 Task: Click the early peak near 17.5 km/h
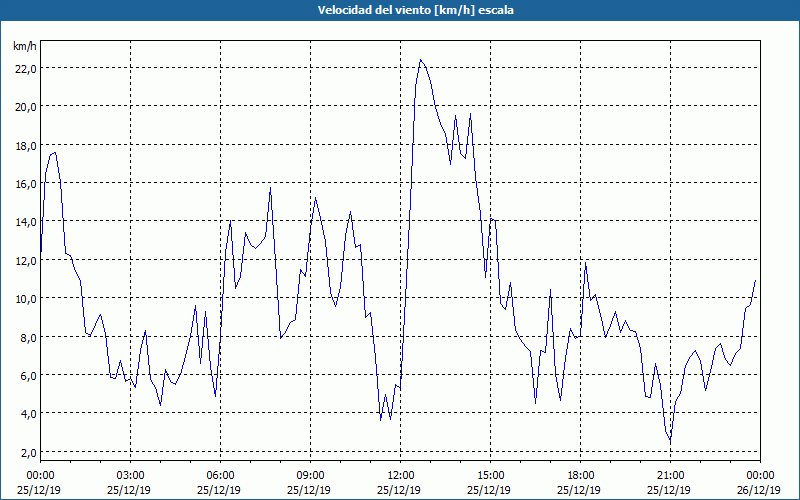[x=55, y=153]
